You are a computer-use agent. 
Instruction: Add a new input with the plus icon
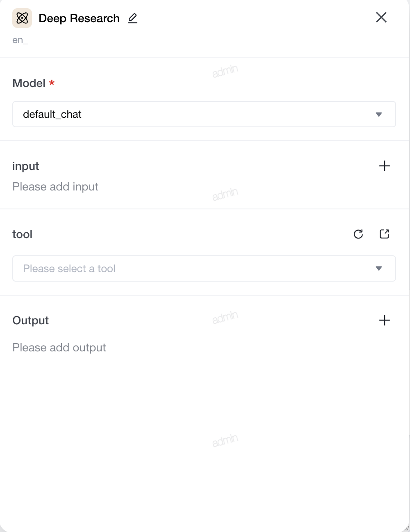click(385, 166)
